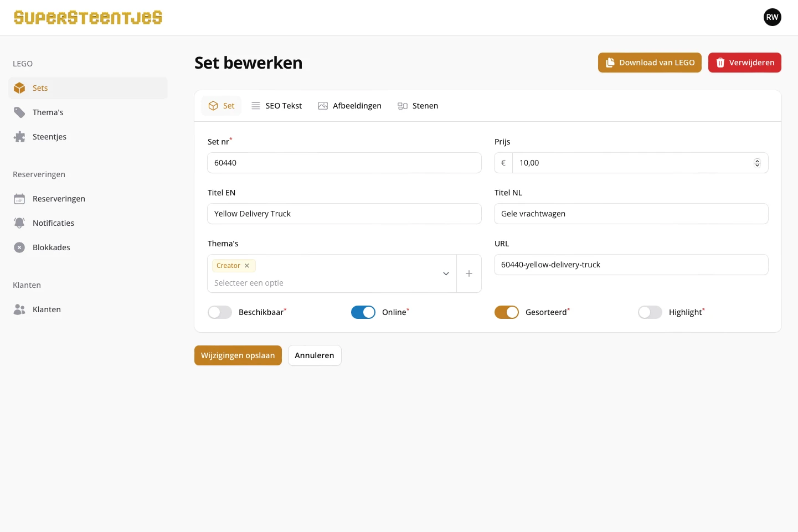The image size is (798, 532).
Task: Click the Steentjes puzzle piece icon
Action: pos(19,137)
